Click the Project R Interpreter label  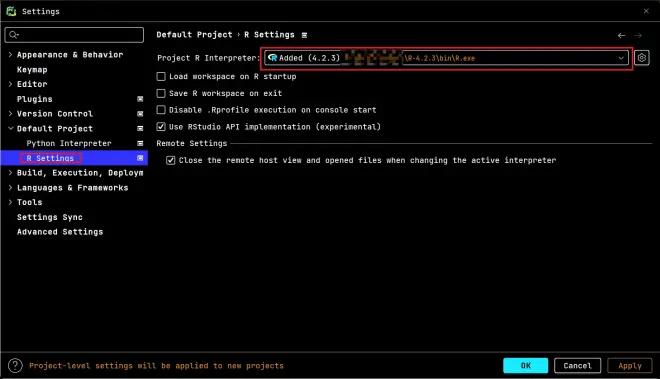click(x=208, y=58)
